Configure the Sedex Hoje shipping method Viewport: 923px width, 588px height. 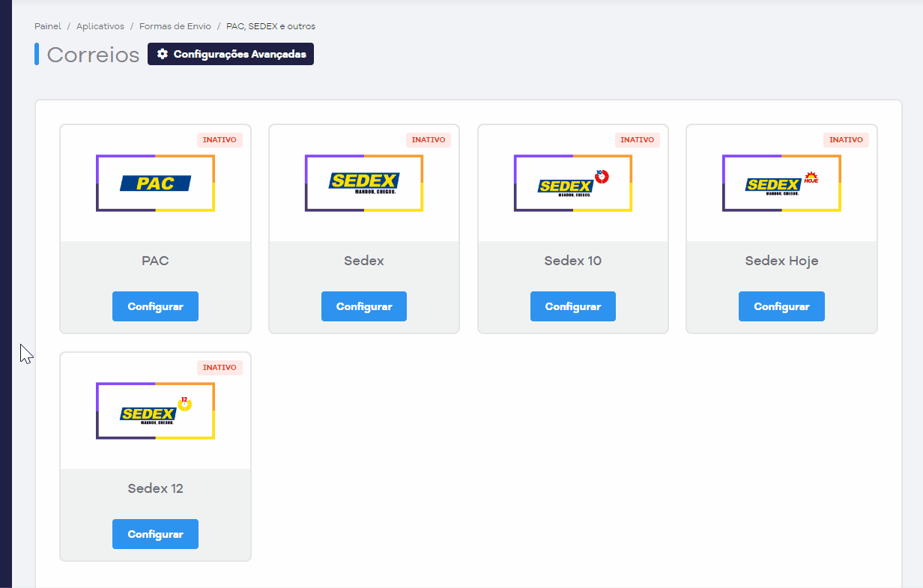pos(781,306)
